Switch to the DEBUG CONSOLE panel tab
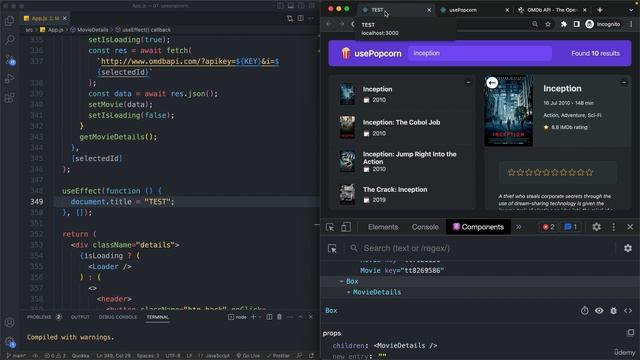This screenshot has height=360, width=640. [118, 317]
